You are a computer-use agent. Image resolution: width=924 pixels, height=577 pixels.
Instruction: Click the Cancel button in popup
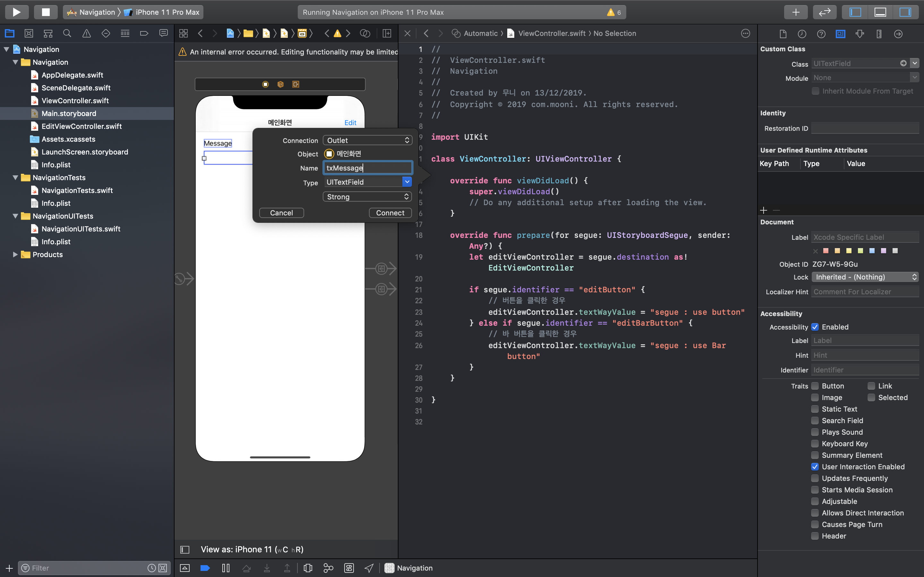coord(281,213)
